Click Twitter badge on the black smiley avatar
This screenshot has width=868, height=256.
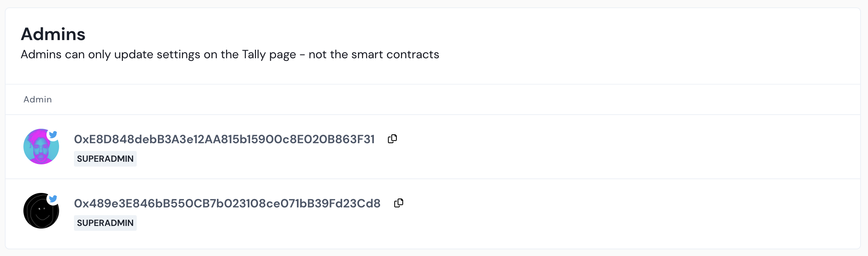(53, 199)
